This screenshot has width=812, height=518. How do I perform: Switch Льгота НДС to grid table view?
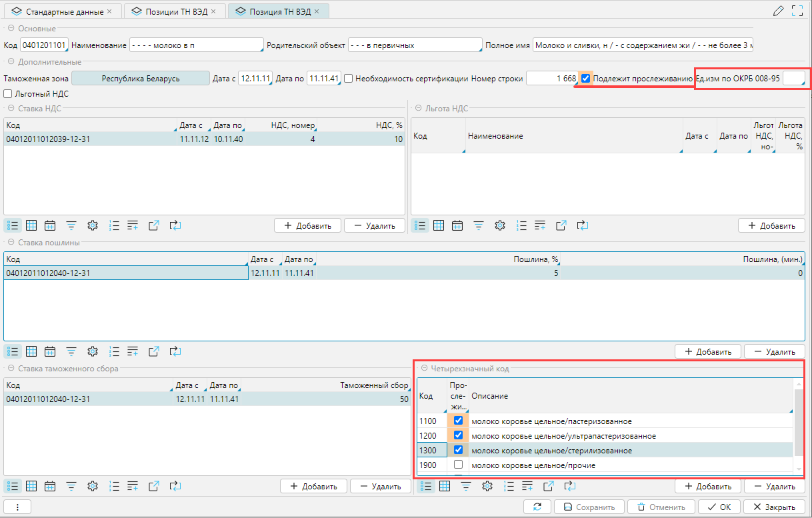point(439,225)
